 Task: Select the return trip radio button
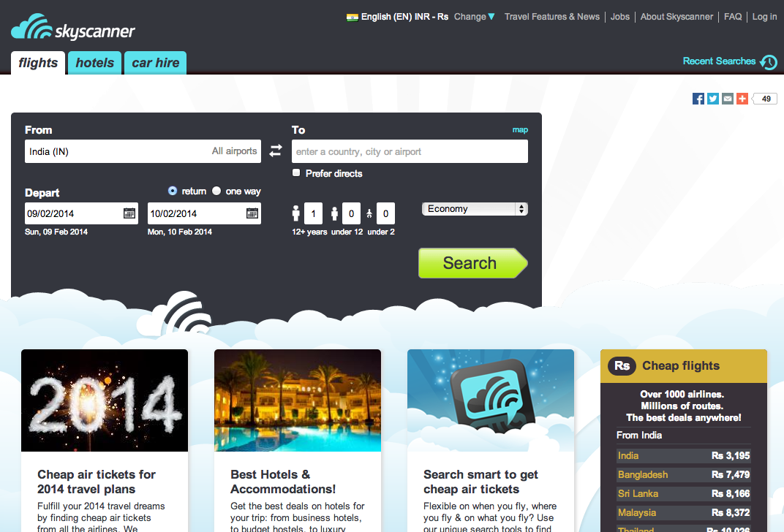173,191
